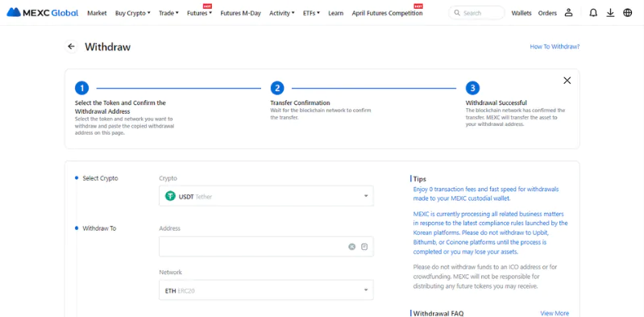644x317 pixels.
Task: Close the withdrawal steps guide panel
Action: [567, 81]
